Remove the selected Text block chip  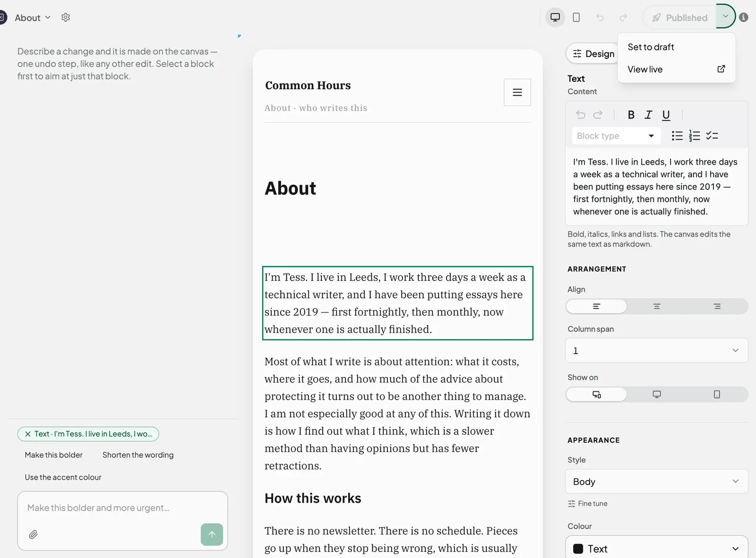click(x=28, y=434)
